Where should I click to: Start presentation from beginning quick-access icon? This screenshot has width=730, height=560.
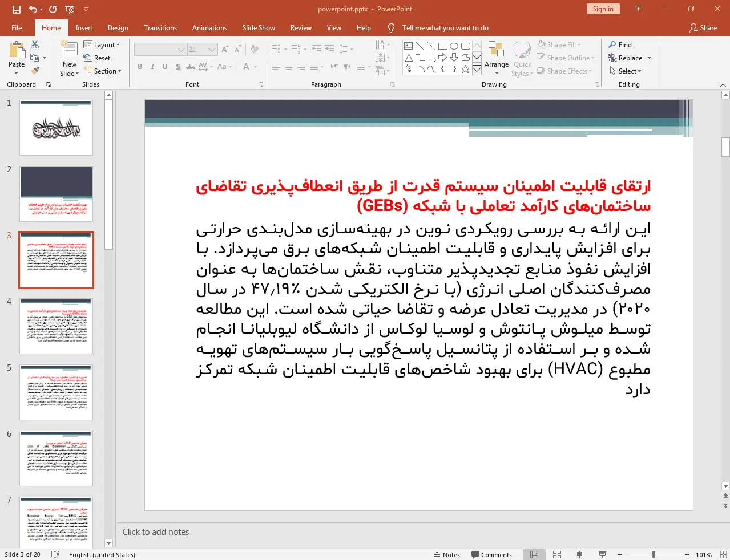(x=70, y=9)
